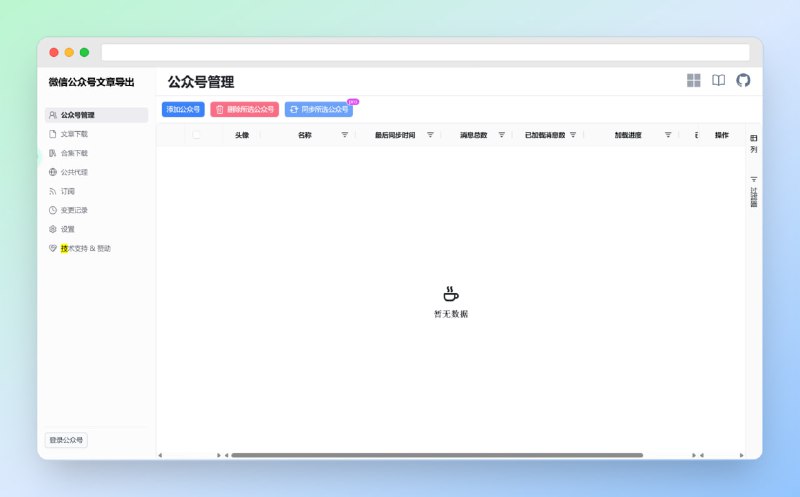The width and height of the screenshot is (800, 497).
Task: Open the 过滤器 filters side panel
Action: (754, 192)
